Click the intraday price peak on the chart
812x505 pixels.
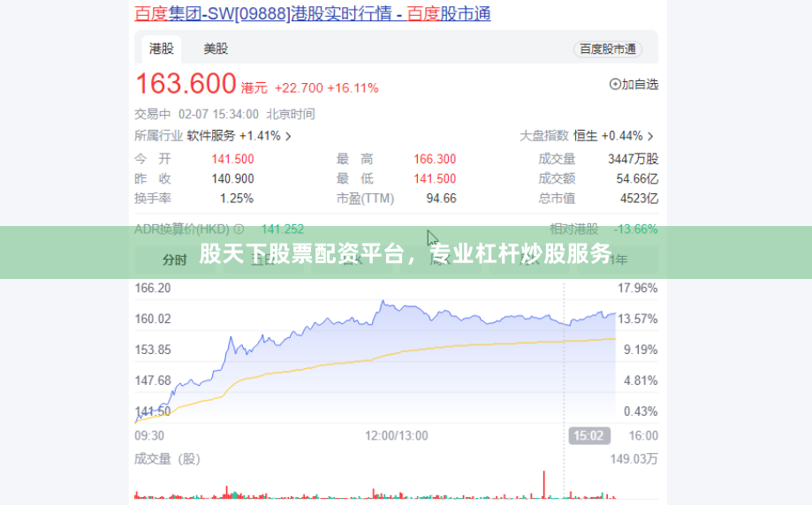point(383,301)
